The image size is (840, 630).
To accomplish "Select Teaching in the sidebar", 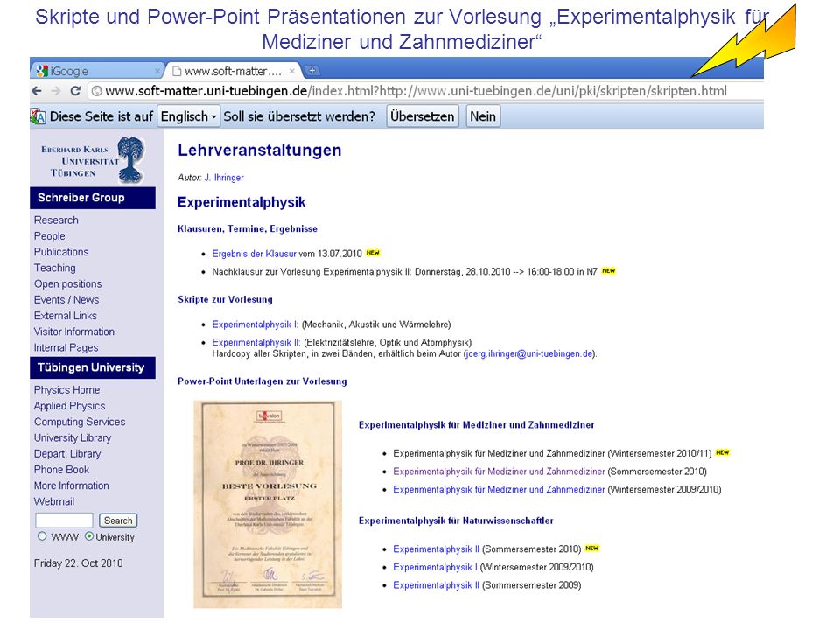I will (x=54, y=268).
